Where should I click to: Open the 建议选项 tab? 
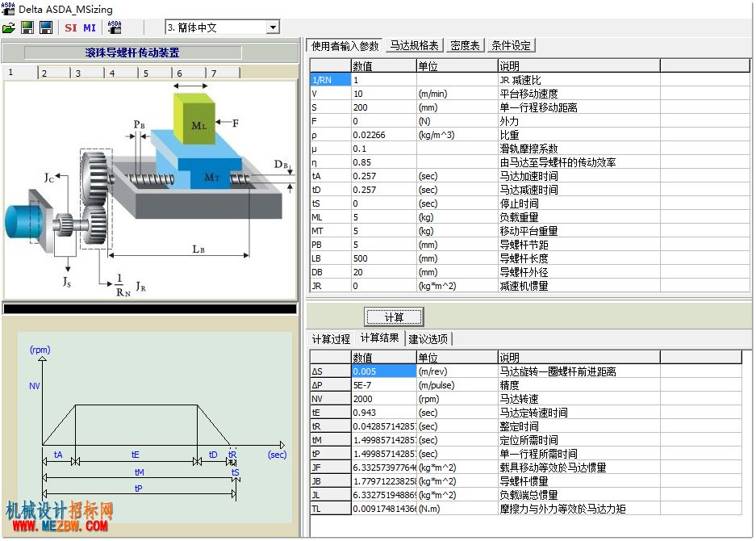(428, 339)
